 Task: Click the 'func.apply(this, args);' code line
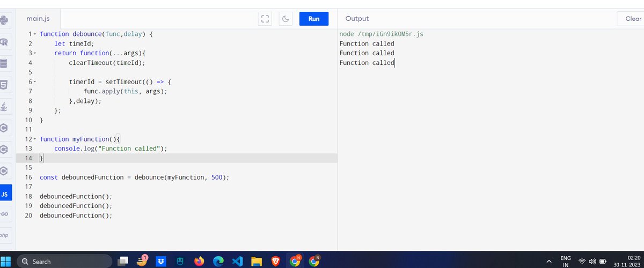click(x=126, y=92)
